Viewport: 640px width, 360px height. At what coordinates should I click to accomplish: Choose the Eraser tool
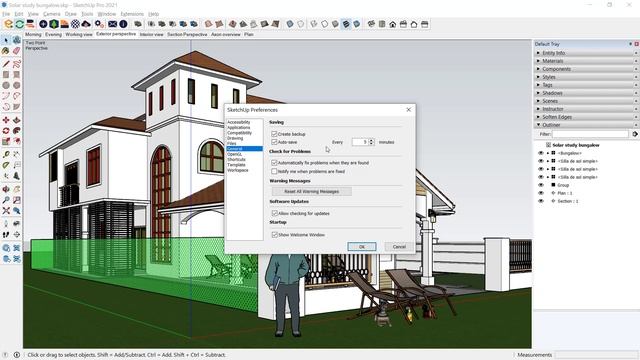pyautogui.click(x=16, y=51)
